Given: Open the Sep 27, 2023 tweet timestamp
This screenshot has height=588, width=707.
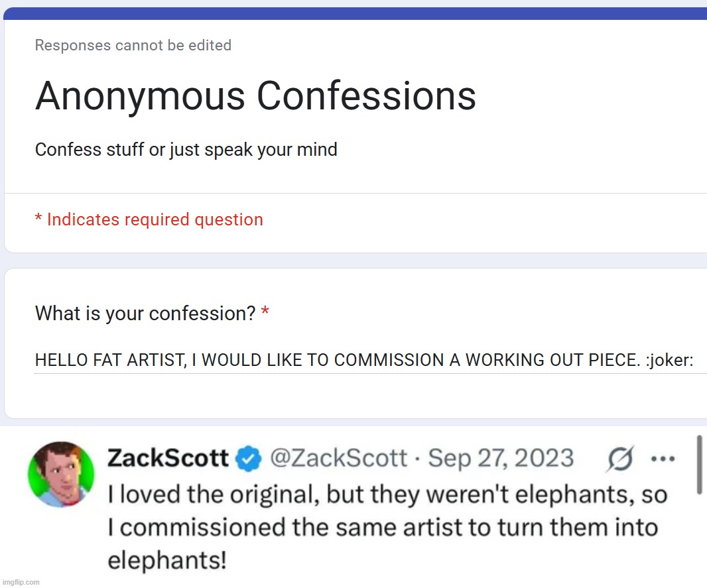Looking at the screenshot, I should click(501, 458).
